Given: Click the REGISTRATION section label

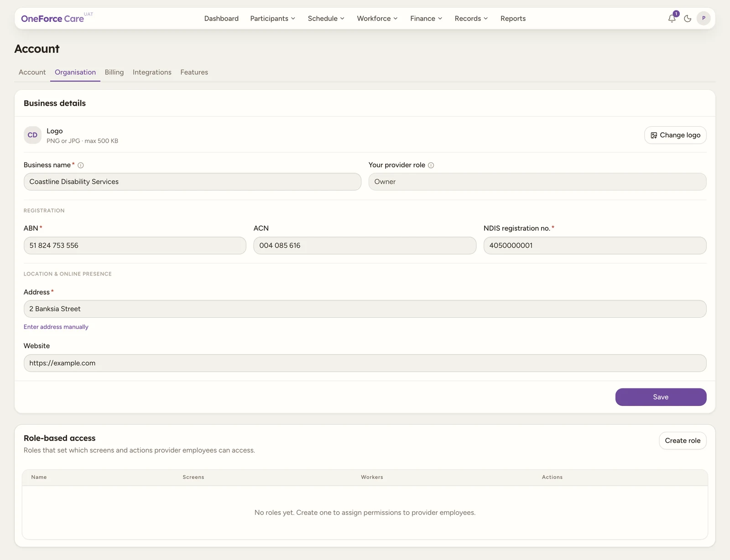Looking at the screenshot, I should [x=44, y=211].
